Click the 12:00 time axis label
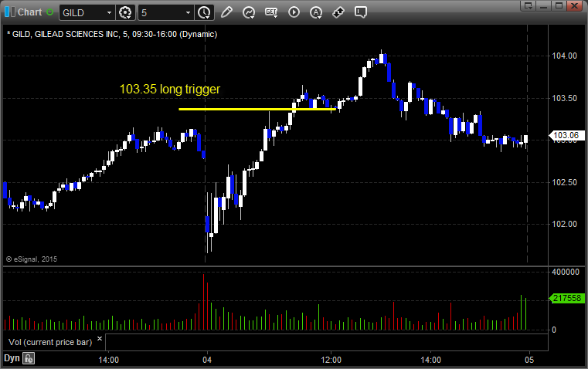Viewport: 588px width, 369px height. [331, 360]
